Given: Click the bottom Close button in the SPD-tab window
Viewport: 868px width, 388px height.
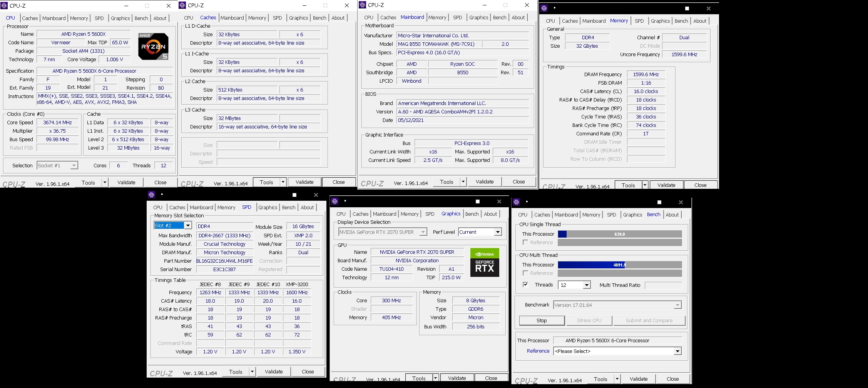Looking at the screenshot, I should [308, 371].
